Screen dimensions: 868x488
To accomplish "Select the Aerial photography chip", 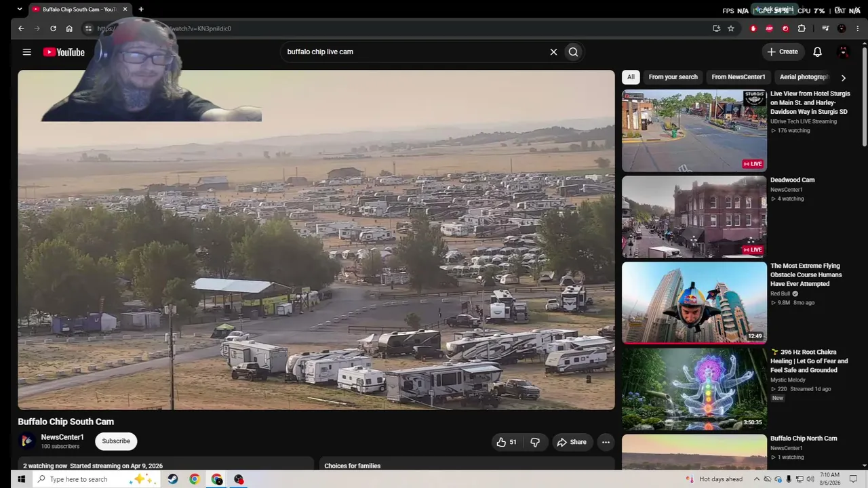I will tap(804, 77).
